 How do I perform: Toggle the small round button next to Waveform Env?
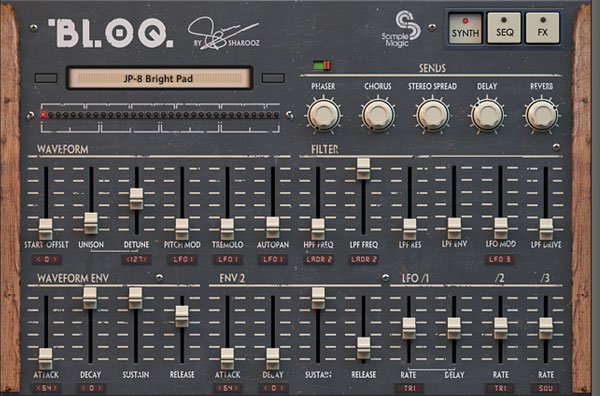159,277
